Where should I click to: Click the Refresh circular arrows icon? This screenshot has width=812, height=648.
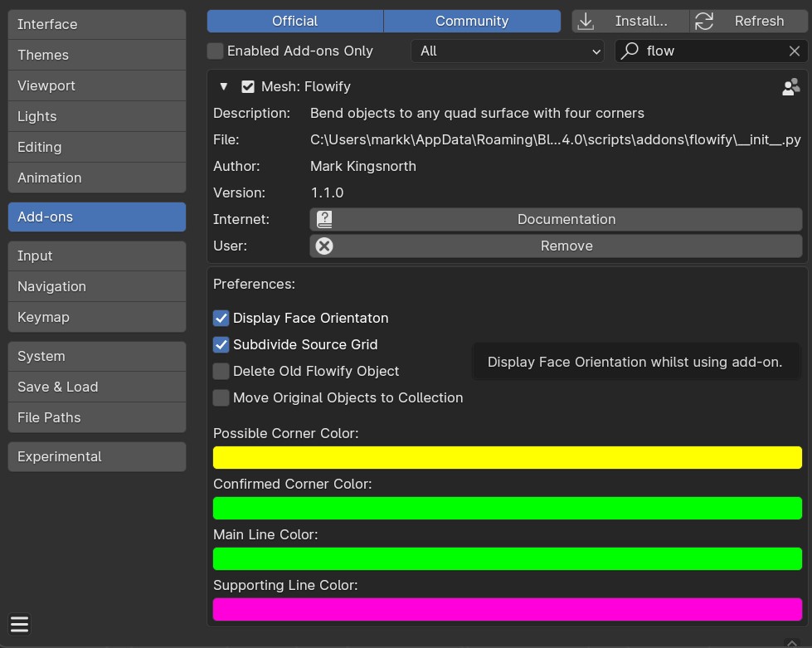[704, 22]
